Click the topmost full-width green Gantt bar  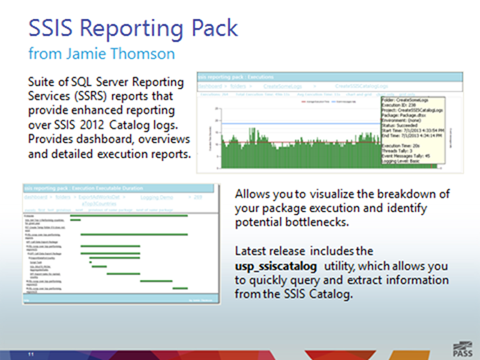coord(129,216)
